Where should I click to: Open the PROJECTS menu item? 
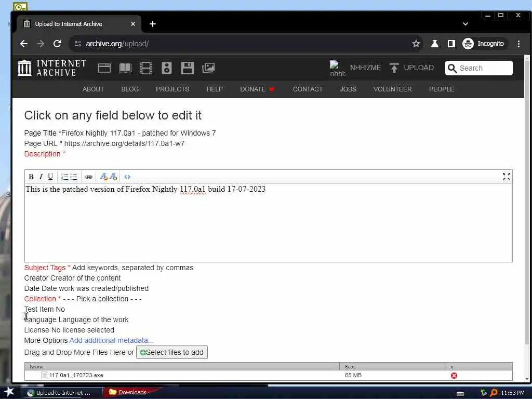(172, 89)
